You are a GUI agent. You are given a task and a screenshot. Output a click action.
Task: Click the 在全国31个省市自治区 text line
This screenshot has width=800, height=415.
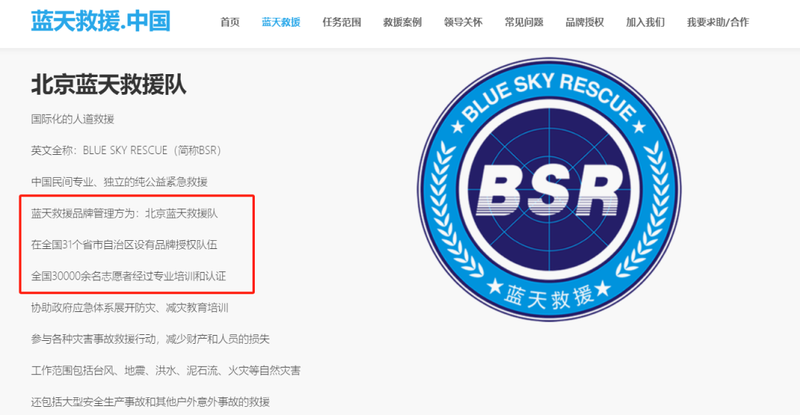[124, 245]
